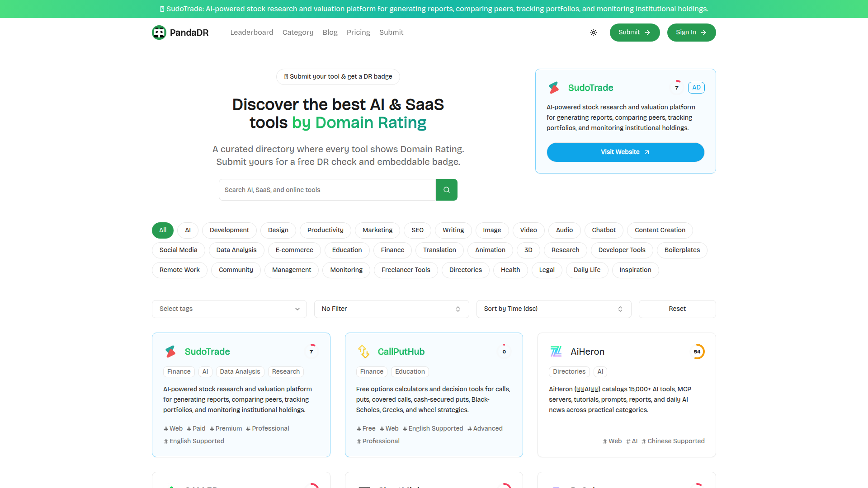Click SudoTrade logo in the ad card
The height and width of the screenshot is (488, 868).
pyautogui.click(x=554, y=88)
